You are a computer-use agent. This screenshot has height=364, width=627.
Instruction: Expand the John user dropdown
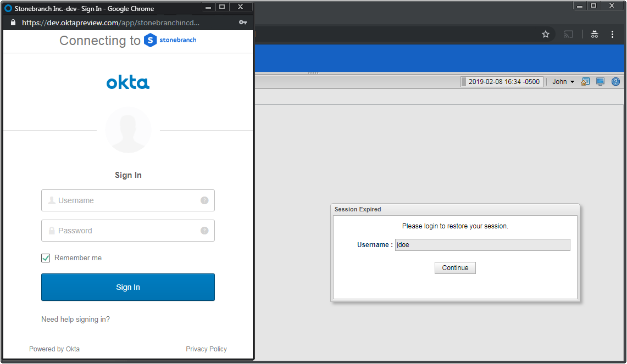click(563, 82)
